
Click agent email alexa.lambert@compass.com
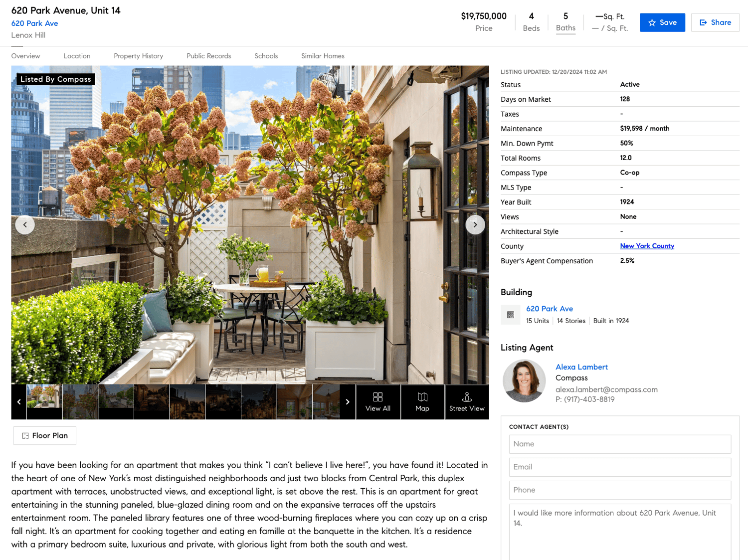pyautogui.click(x=606, y=389)
